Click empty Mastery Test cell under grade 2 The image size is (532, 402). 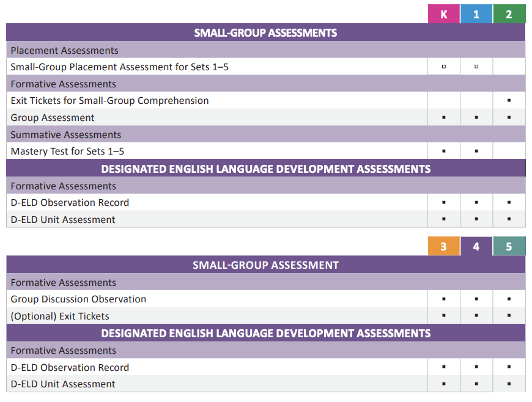click(509, 151)
